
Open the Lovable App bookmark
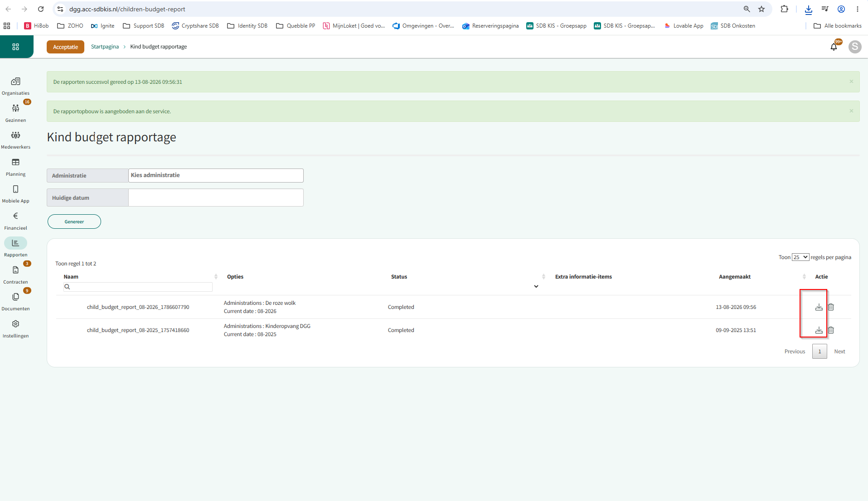[684, 26]
